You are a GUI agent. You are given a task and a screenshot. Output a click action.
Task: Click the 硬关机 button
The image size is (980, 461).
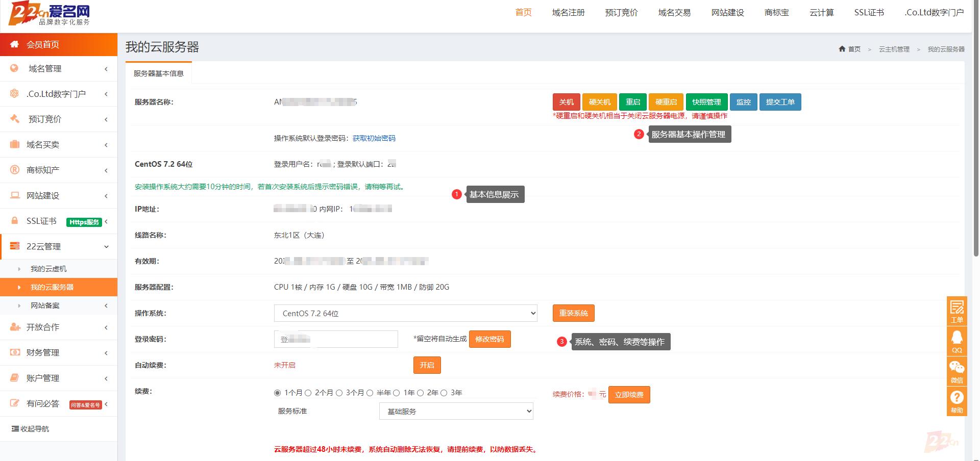click(600, 102)
